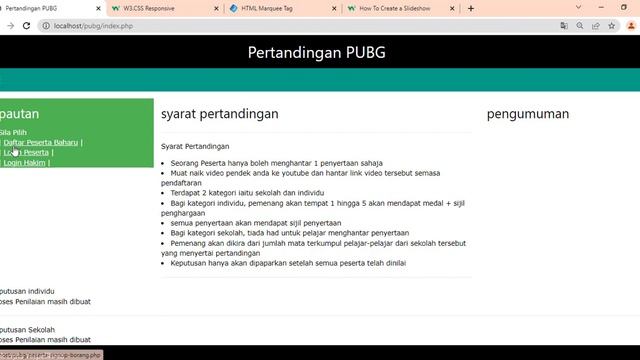View site information icon in address bar
Image resolution: width=640 pixels, height=360 pixels.
tap(46, 26)
